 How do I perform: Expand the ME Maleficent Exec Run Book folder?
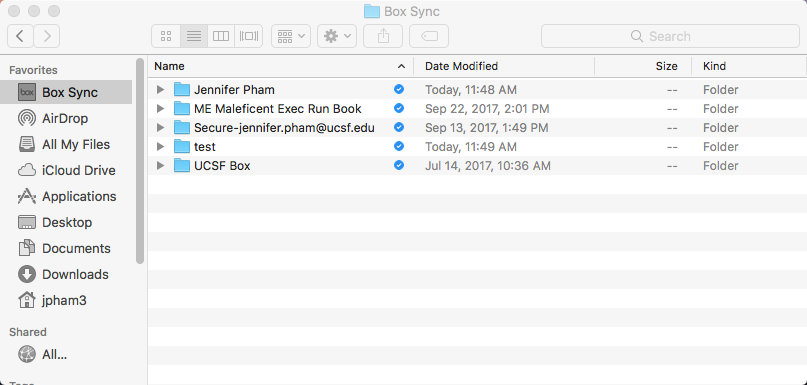pyautogui.click(x=161, y=109)
